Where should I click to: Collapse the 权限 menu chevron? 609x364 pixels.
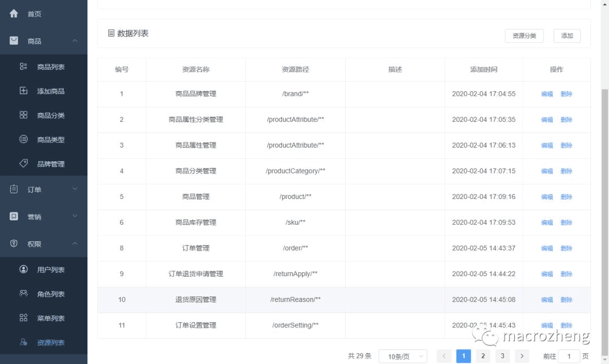point(74,243)
